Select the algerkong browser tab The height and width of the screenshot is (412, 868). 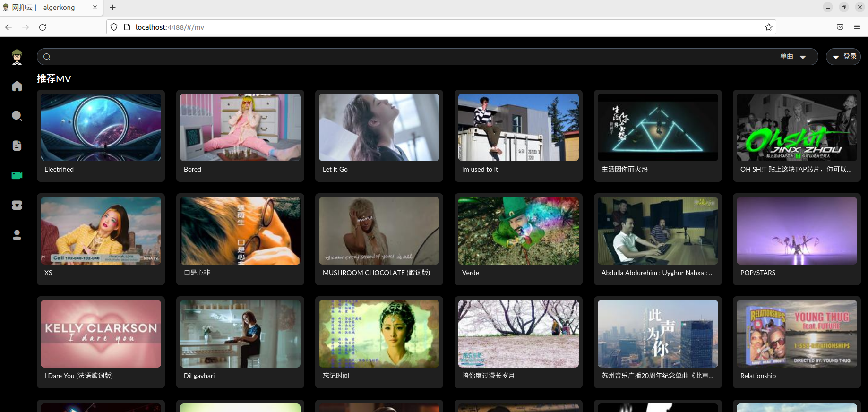51,8
